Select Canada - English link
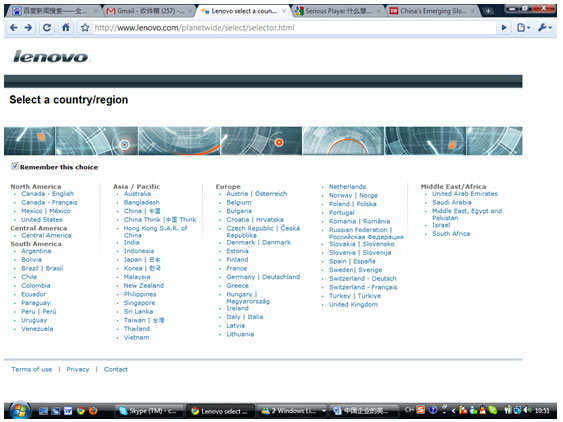Screen dimensions: 563x422 (x=47, y=194)
